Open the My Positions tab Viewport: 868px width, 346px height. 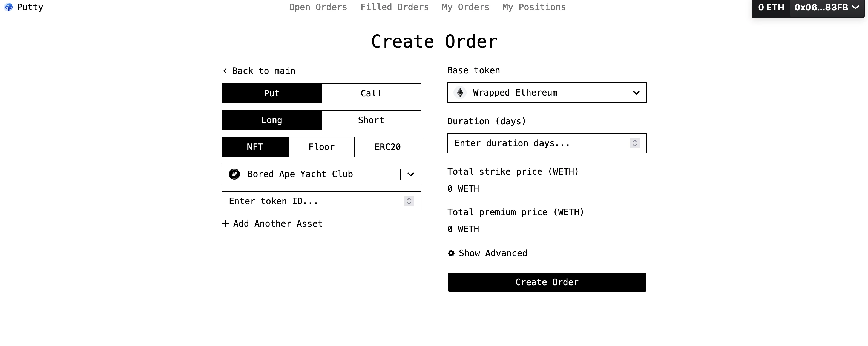pyautogui.click(x=534, y=7)
